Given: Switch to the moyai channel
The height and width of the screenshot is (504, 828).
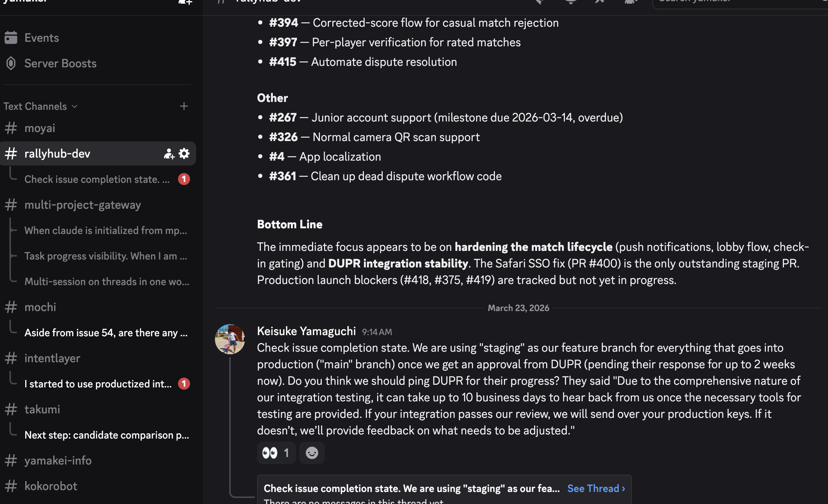Looking at the screenshot, I should (x=40, y=128).
